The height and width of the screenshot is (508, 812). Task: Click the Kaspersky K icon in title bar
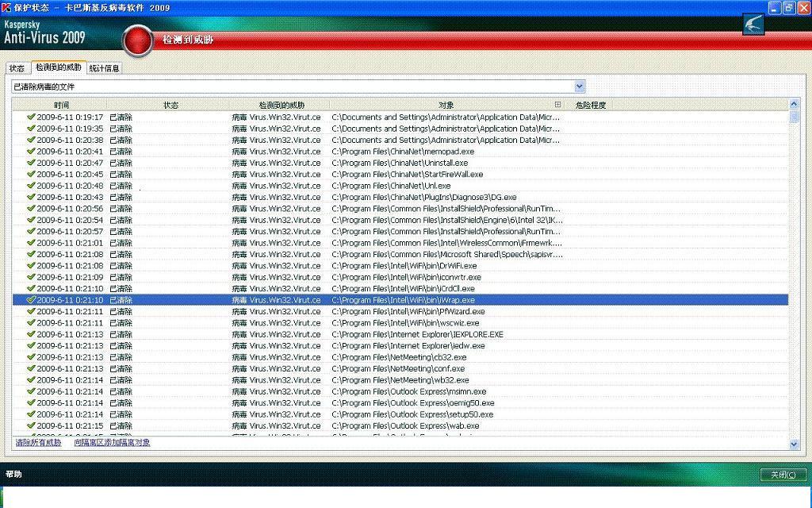click(6, 7)
